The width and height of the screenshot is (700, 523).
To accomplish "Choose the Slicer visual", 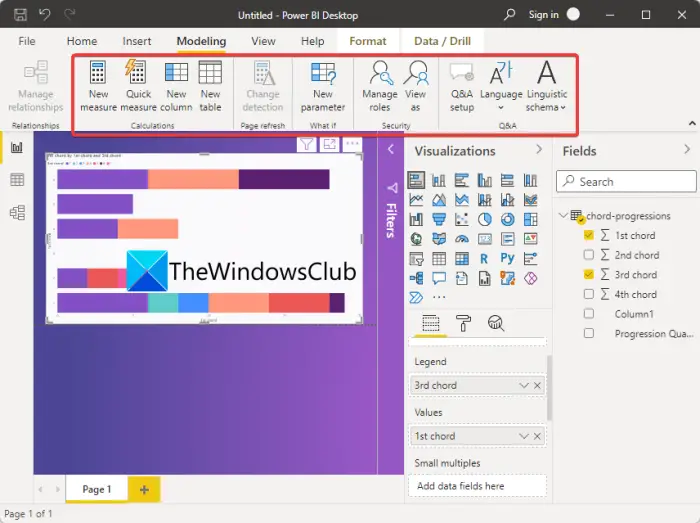I will pyautogui.click(x=416, y=259).
